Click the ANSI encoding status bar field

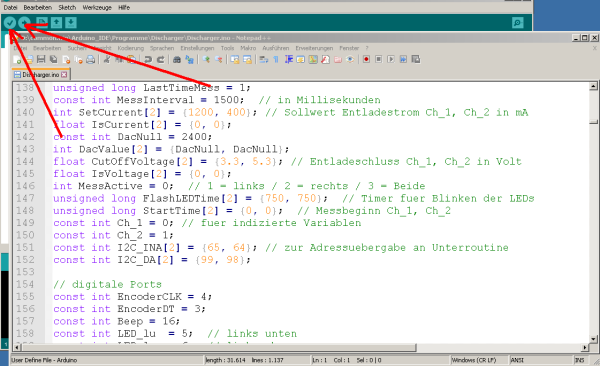pos(541,360)
